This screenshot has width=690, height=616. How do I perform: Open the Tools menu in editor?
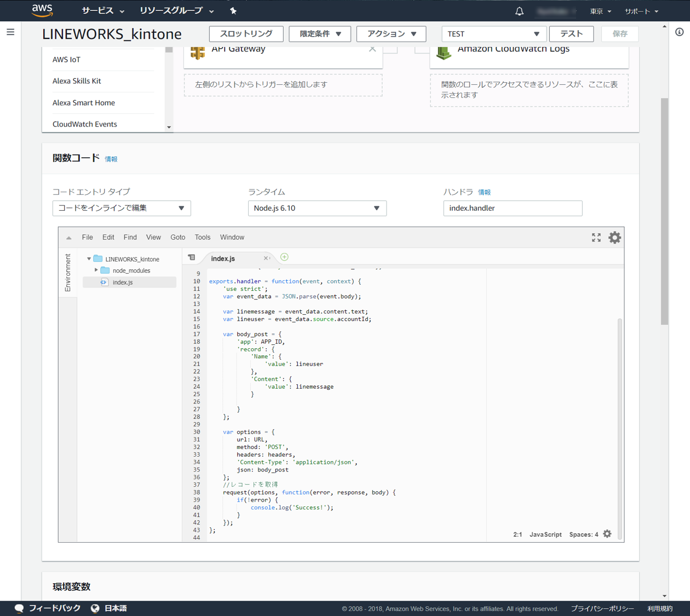202,238
